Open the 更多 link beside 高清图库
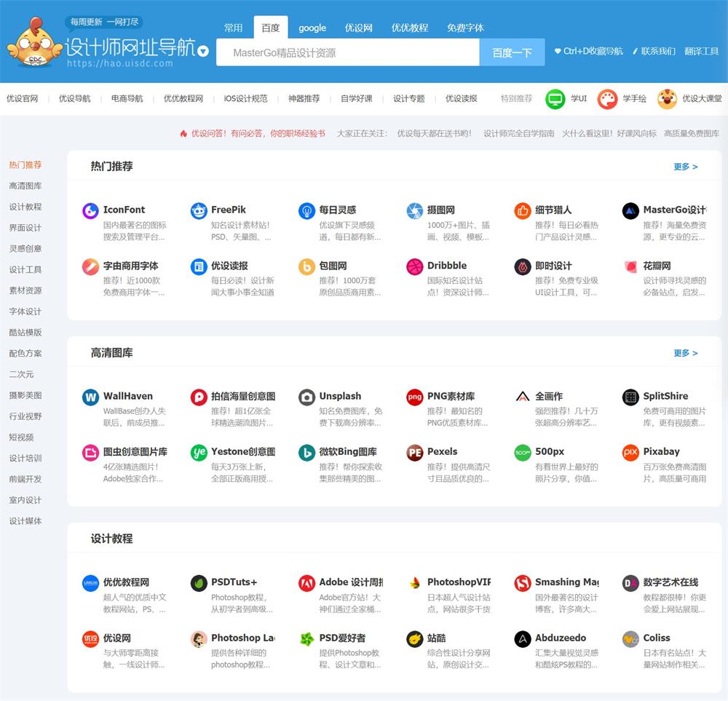728x701 pixels. click(684, 352)
